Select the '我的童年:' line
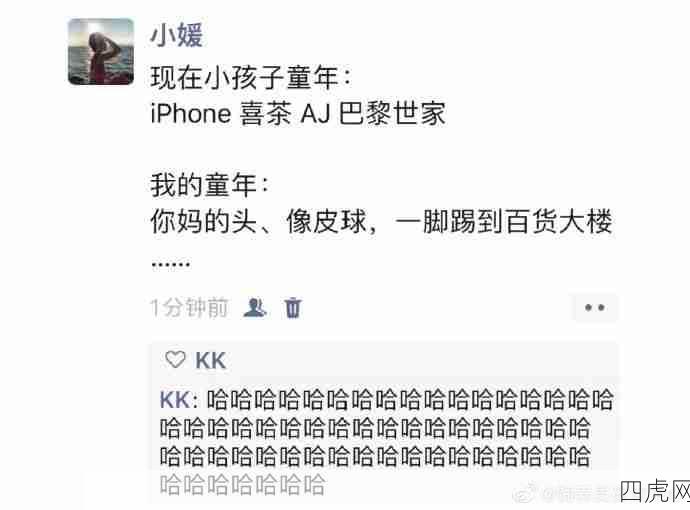This screenshot has width=690, height=510. click(210, 185)
